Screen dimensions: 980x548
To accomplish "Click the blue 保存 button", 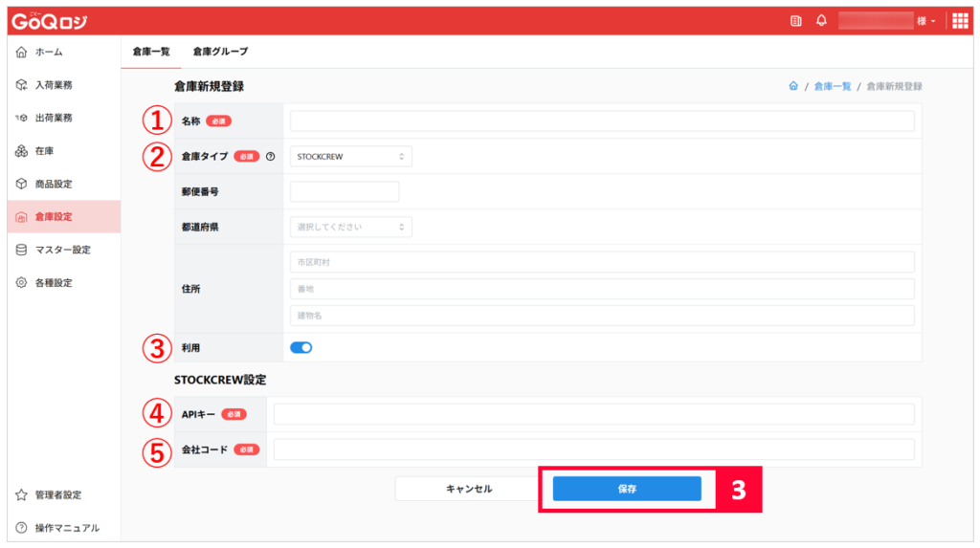I will coord(627,489).
